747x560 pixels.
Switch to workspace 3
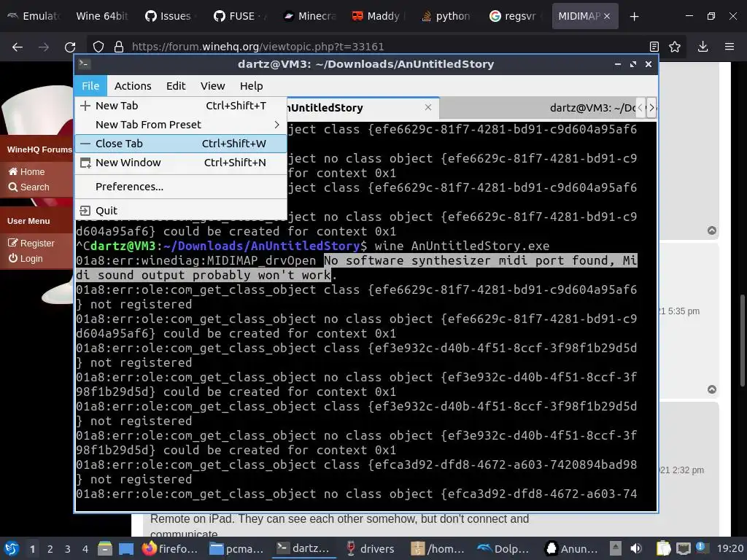67,549
